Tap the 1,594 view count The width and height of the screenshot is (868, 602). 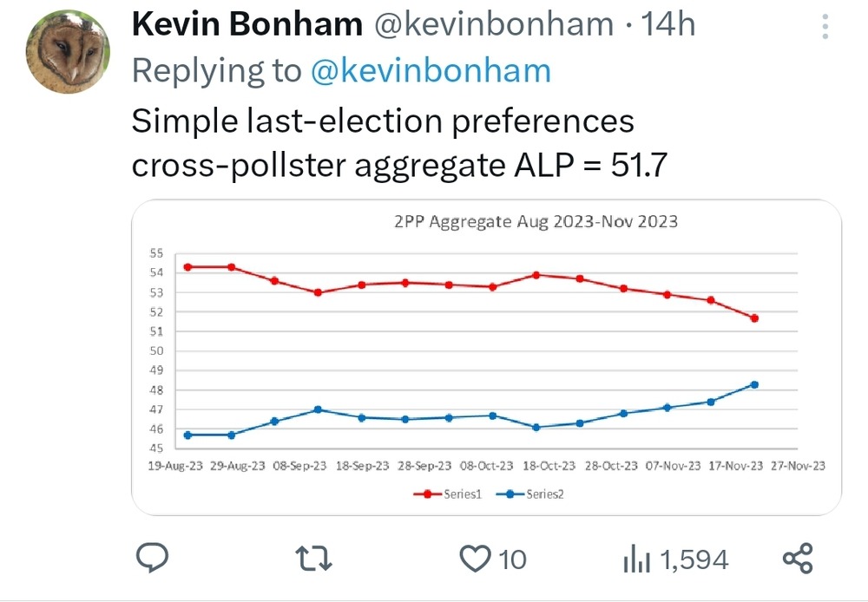[694, 559]
